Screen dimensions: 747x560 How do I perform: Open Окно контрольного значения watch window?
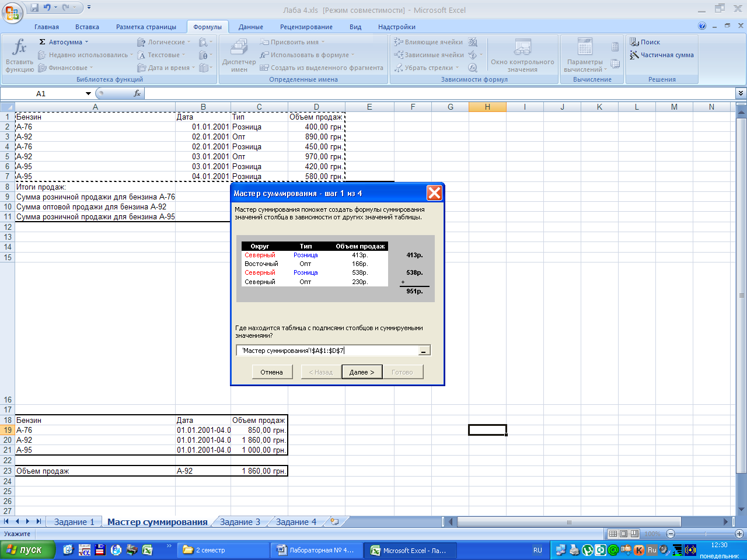coord(522,55)
